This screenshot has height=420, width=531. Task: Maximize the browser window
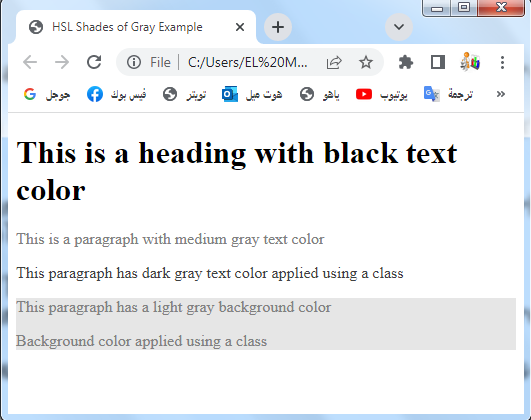coord(464,8)
